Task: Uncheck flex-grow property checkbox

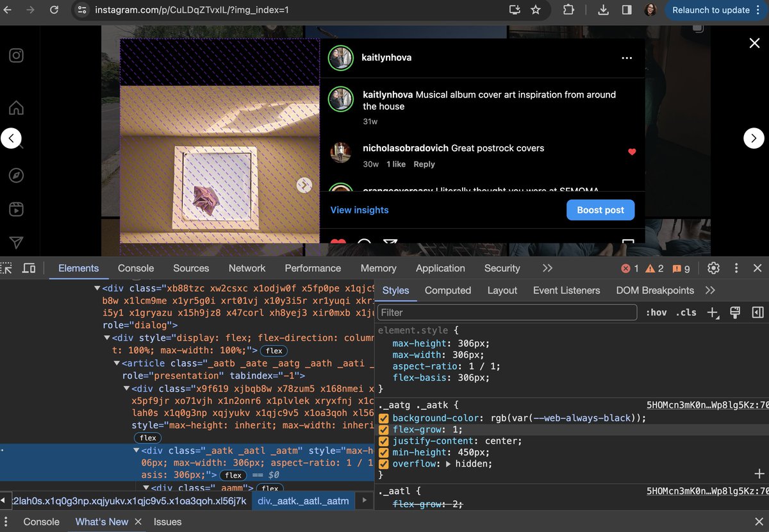Action: click(x=384, y=429)
